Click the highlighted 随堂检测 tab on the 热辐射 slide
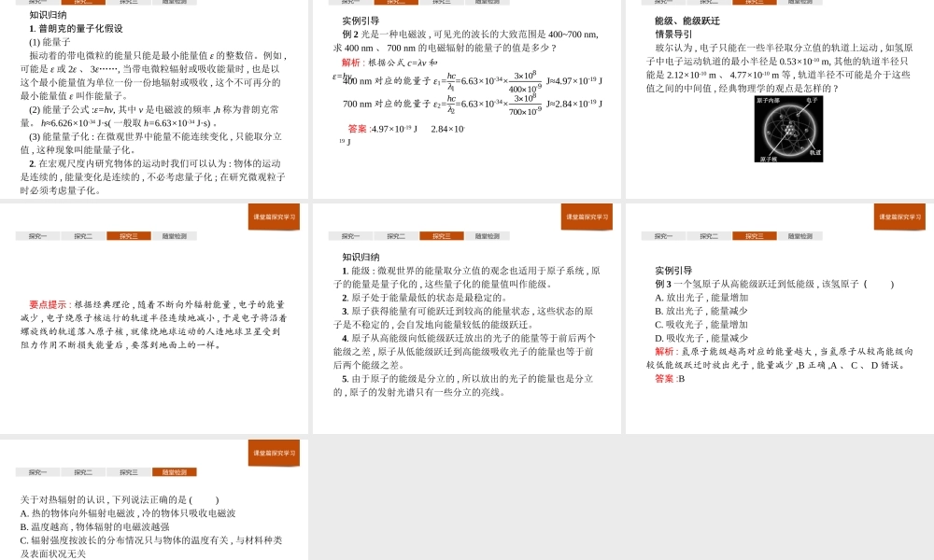Viewport: 934px width, 560px height. (174, 472)
